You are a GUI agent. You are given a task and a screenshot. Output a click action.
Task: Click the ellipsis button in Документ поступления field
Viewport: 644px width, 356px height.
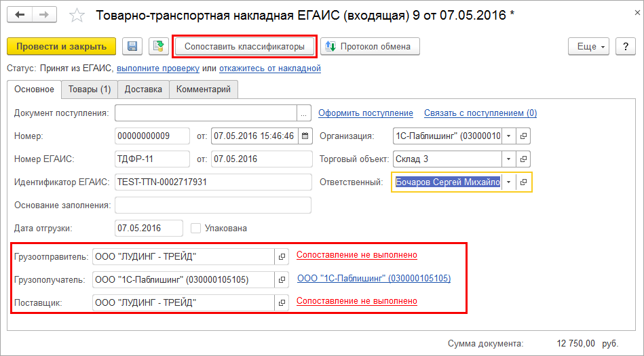tap(303, 113)
